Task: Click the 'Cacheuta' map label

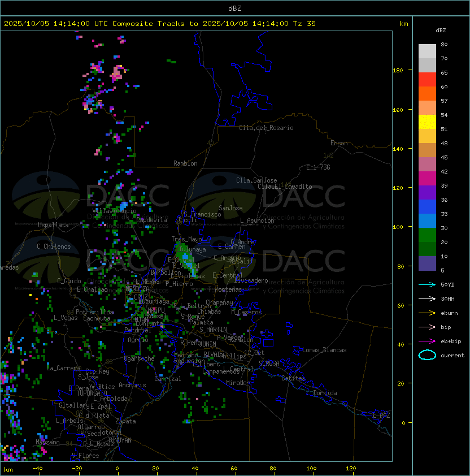Action: pyautogui.click(x=97, y=318)
